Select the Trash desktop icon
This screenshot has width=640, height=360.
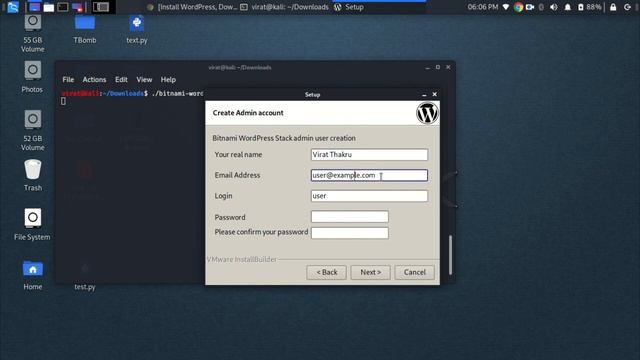(x=33, y=176)
